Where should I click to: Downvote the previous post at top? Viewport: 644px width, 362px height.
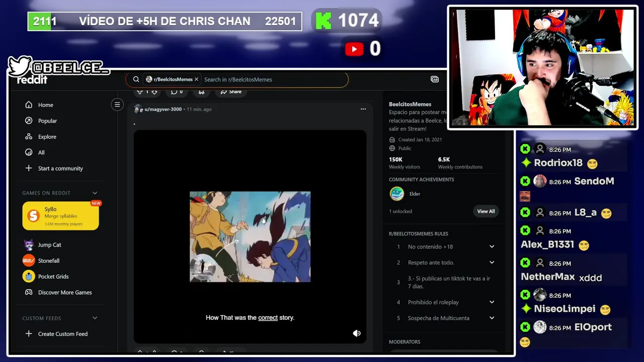pos(154,92)
